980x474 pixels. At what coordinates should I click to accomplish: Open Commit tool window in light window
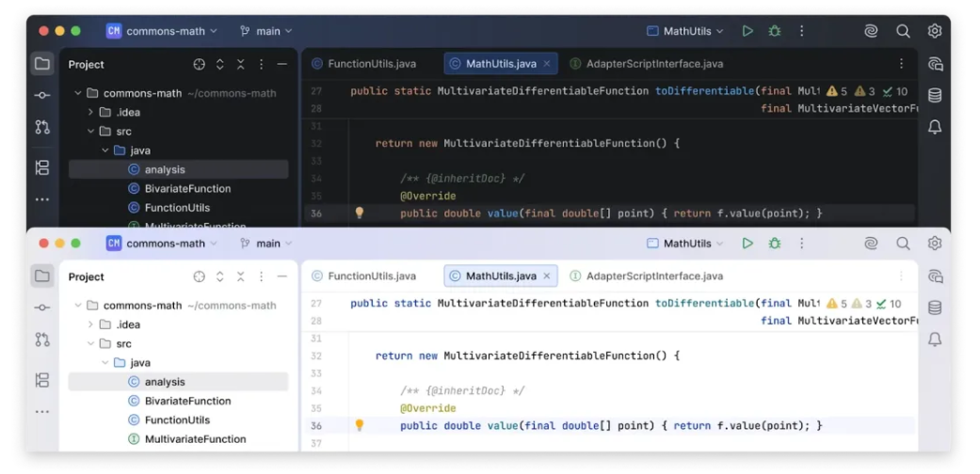pyautogui.click(x=41, y=308)
